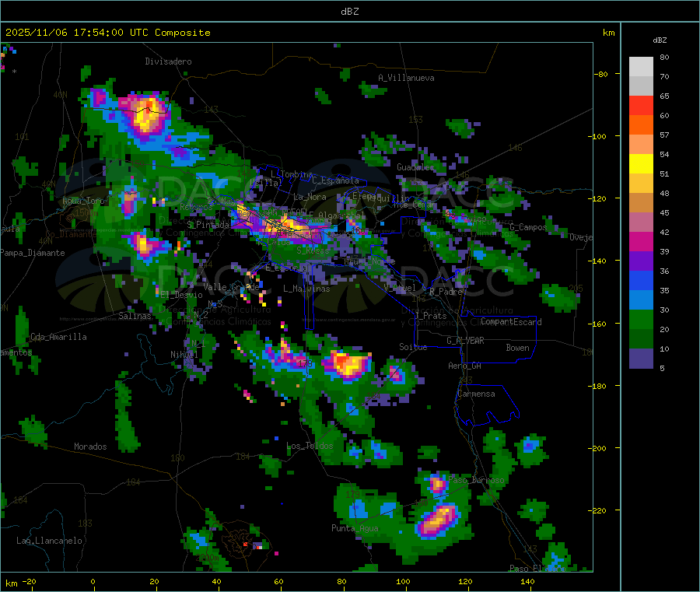The image size is (700, 592).
Task: Click the CompantEscard map label
Action: [x=511, y=322]
